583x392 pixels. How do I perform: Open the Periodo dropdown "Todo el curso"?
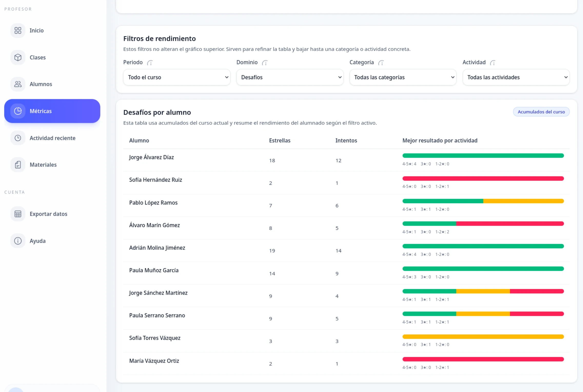pyautogui.click(x=177, y=77)
